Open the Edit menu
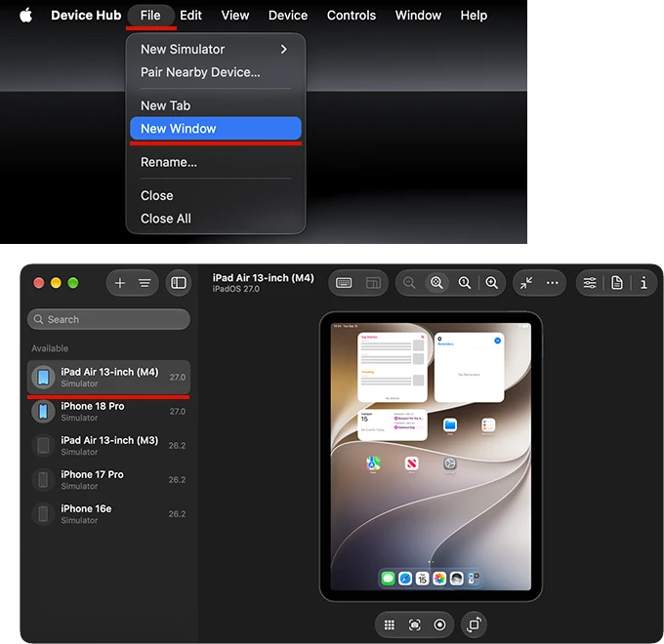Viewport: 664px width, 644px height. point(190,16)
